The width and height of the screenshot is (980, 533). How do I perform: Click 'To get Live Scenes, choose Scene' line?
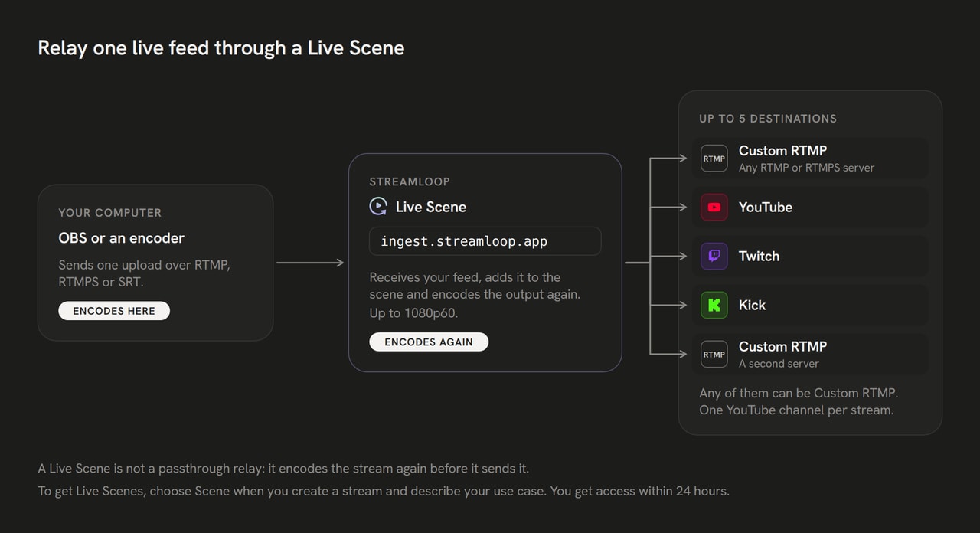tap(384, 491)
